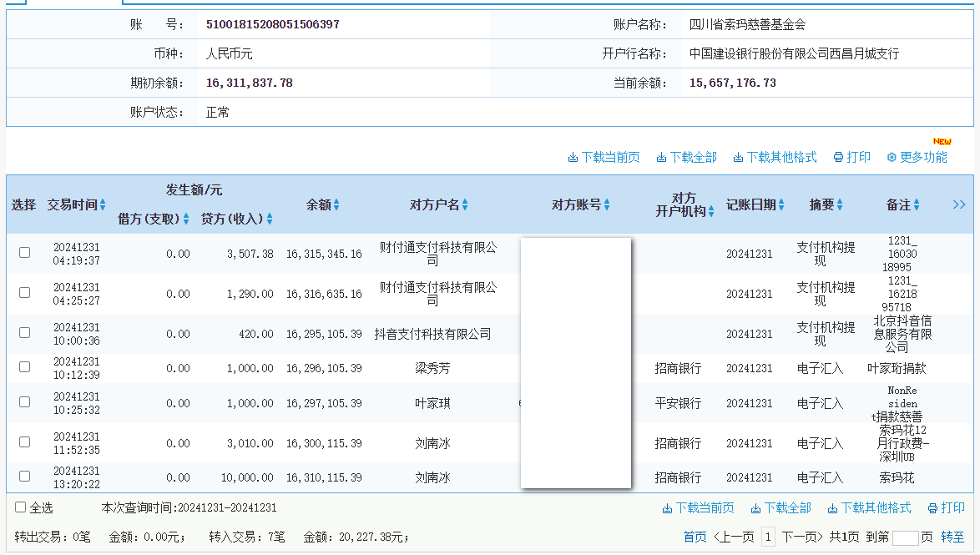Click the income amount 3,010.00

250,443
